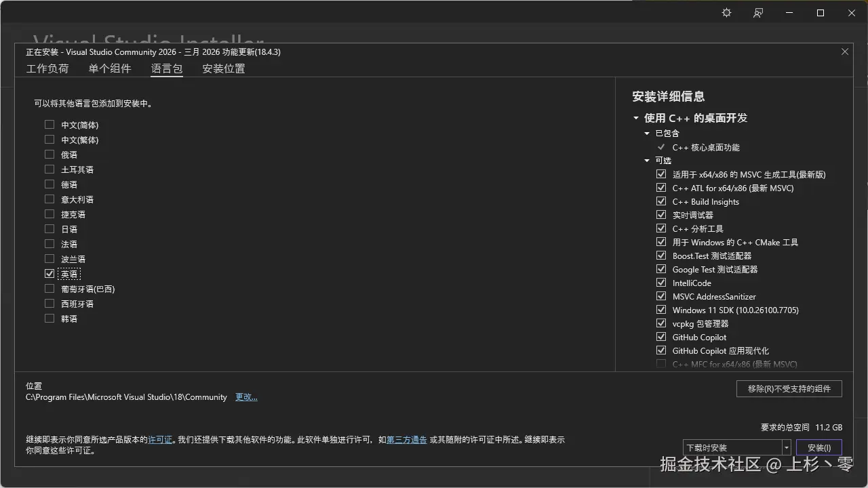Select the 语言包 tab

(x=167, y=68)
